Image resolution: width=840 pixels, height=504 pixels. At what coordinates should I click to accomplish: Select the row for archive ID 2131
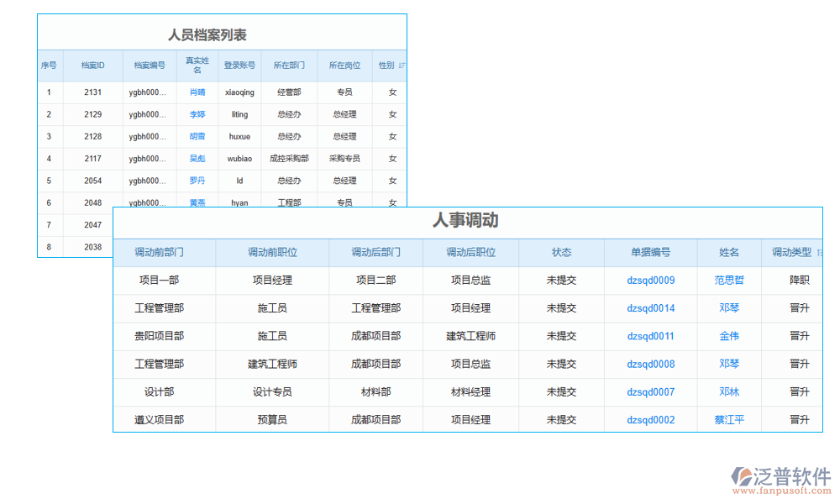pyautogui.click(x=95, y=92)
